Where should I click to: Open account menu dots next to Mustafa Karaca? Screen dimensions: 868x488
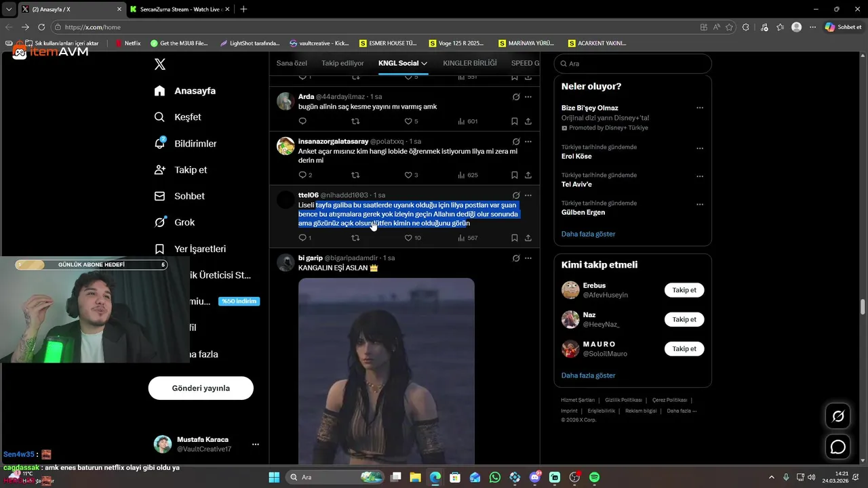tap(256, 445)
